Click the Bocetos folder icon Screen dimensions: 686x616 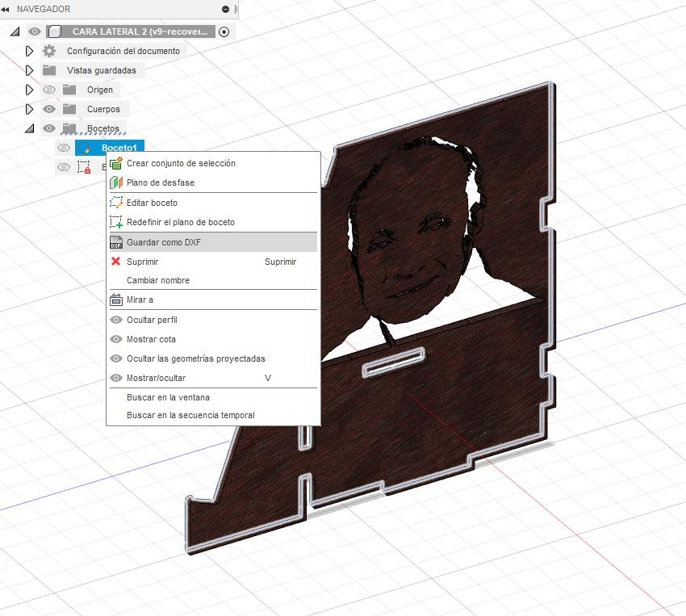point(69,128)
